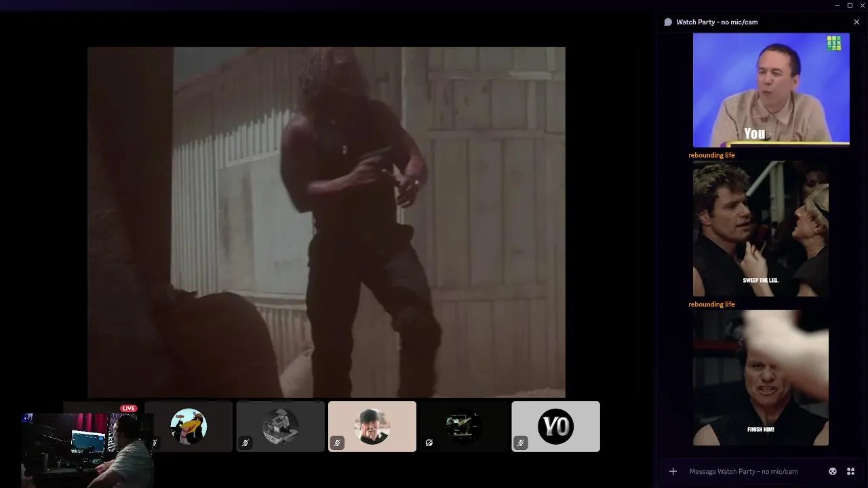Close the Watch Party chat panel

pyautogui.click(x=856, y=22)
